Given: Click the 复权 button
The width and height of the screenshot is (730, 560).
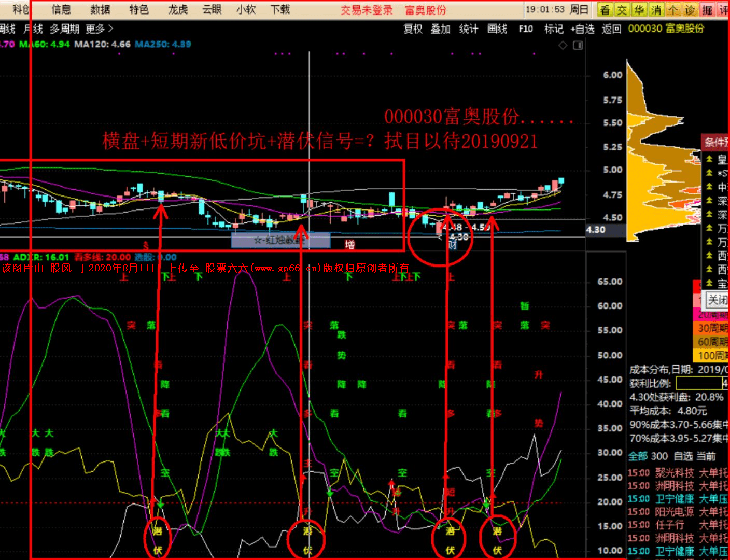Looking at the screenshot, I should (x=413, y=29).
